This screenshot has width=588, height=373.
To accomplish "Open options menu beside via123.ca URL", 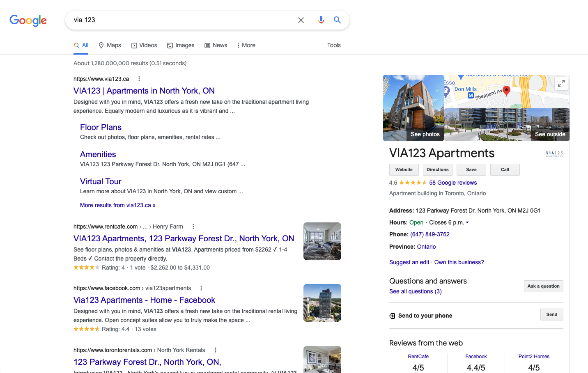I will pos(139,79).
